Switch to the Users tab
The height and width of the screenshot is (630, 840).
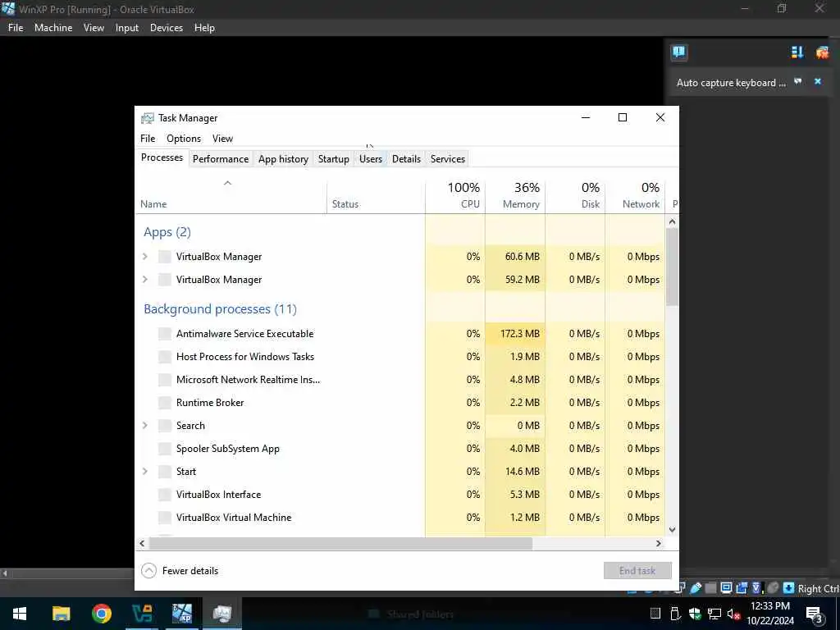point(371,159)
